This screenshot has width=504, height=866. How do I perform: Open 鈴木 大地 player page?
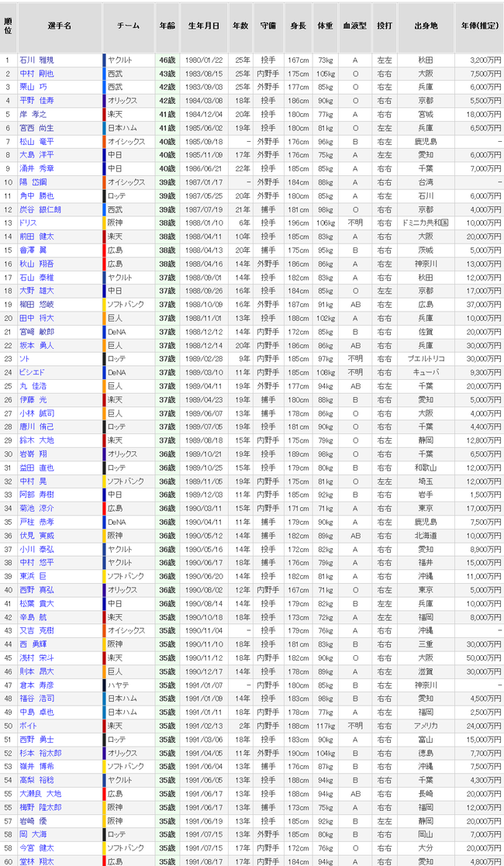tap(36, 440)
